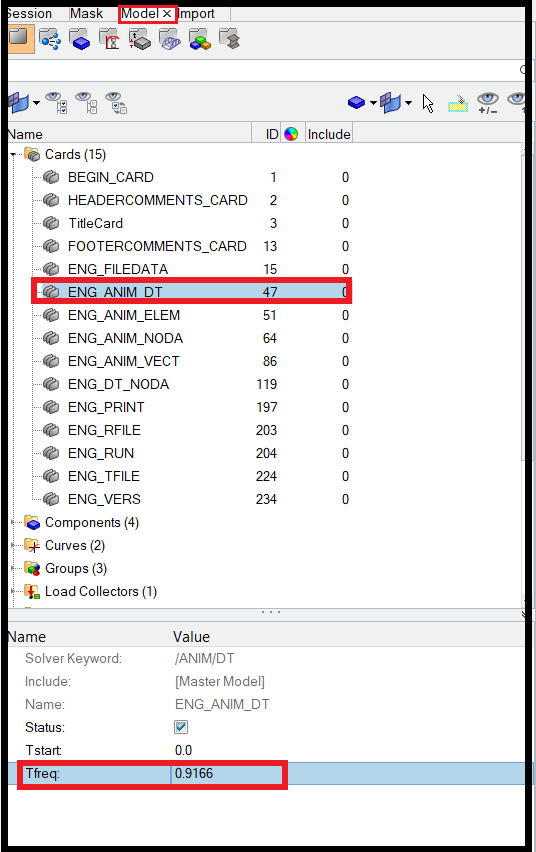Toggle the show/hide eye with plus-minus
This screenshot has width=536, height=852.
pos(488,103)
